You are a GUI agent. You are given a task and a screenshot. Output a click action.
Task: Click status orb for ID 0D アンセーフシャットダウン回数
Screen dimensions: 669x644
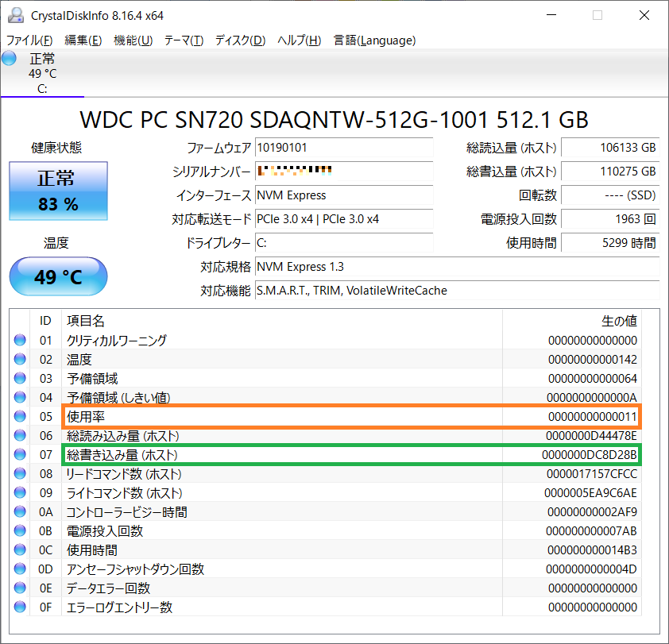(20, 569)
